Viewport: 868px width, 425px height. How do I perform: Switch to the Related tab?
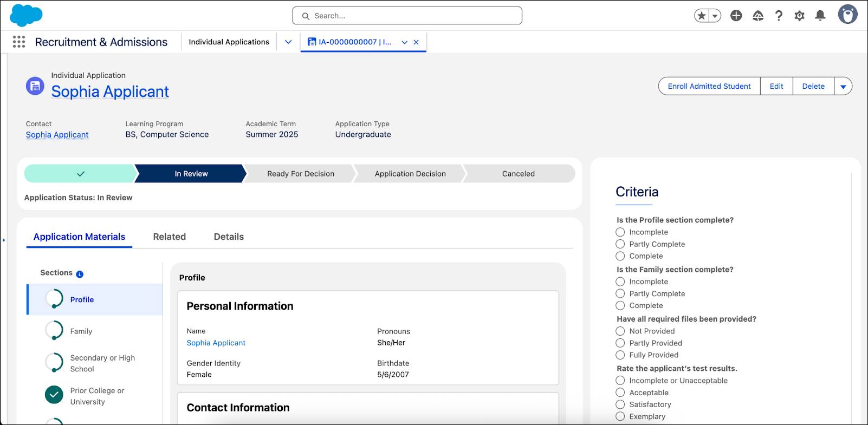click(169, 237)
